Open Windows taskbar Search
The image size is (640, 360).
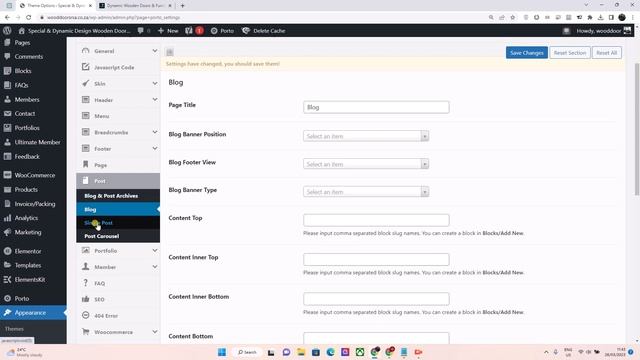pyautogui.click(x=247, y=352)
